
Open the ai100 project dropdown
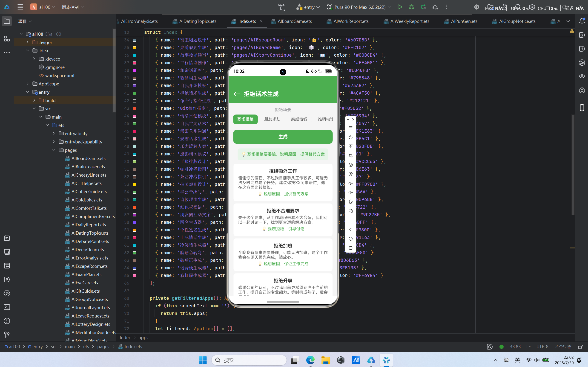43,7
